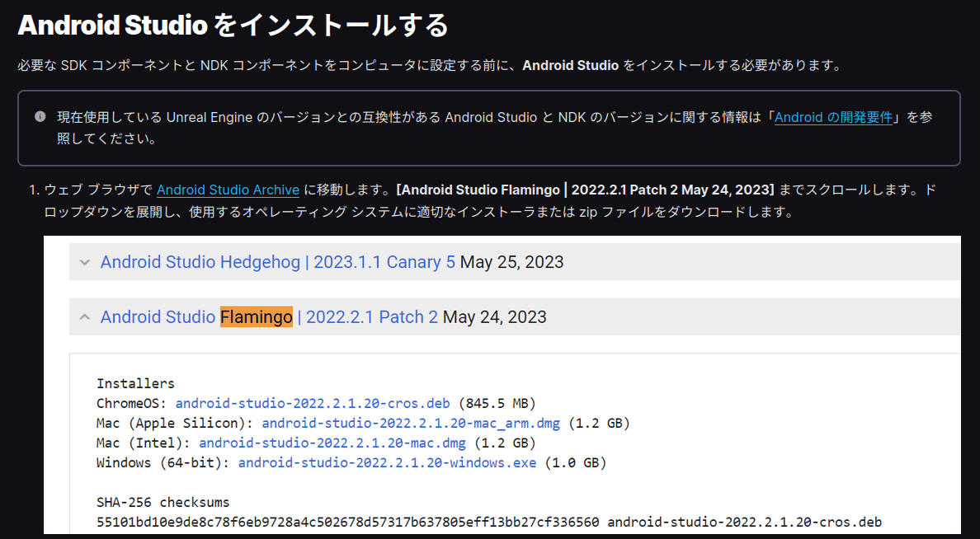Click the date May 25, 2023 in Hedgehog row
This screenshot has height=539, width=980.
tap(512, 262)
